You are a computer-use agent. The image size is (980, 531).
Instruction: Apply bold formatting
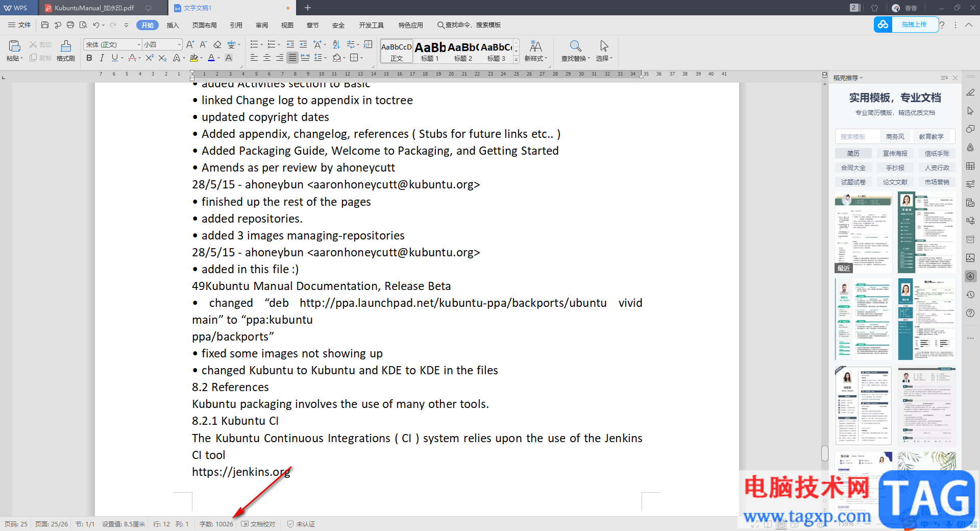click(89, 58)
